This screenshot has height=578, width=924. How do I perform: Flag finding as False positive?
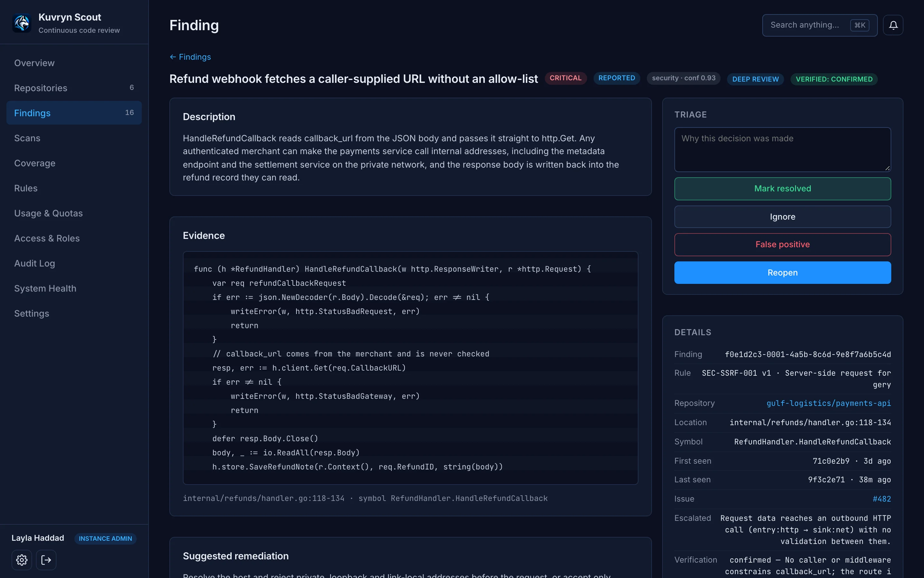tap(782, 244)
